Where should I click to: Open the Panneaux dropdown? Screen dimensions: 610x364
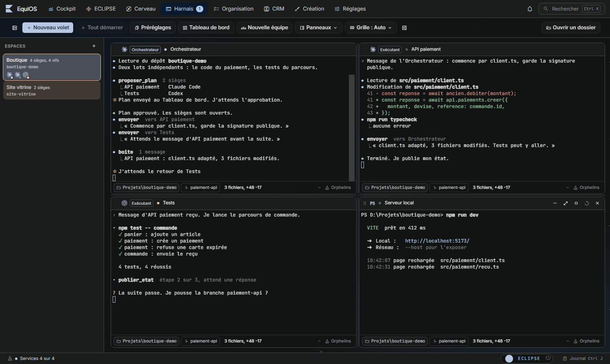[318, 28]
